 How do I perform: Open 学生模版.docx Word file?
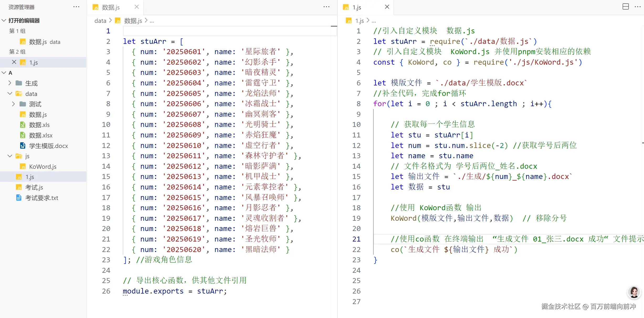pos(48,146)
